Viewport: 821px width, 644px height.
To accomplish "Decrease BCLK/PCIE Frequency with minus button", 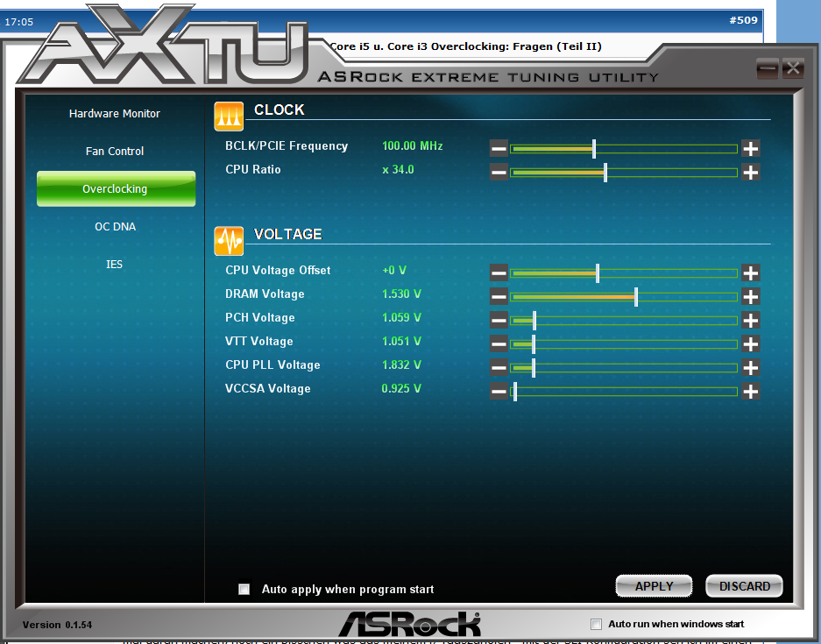I will (499, 149).
